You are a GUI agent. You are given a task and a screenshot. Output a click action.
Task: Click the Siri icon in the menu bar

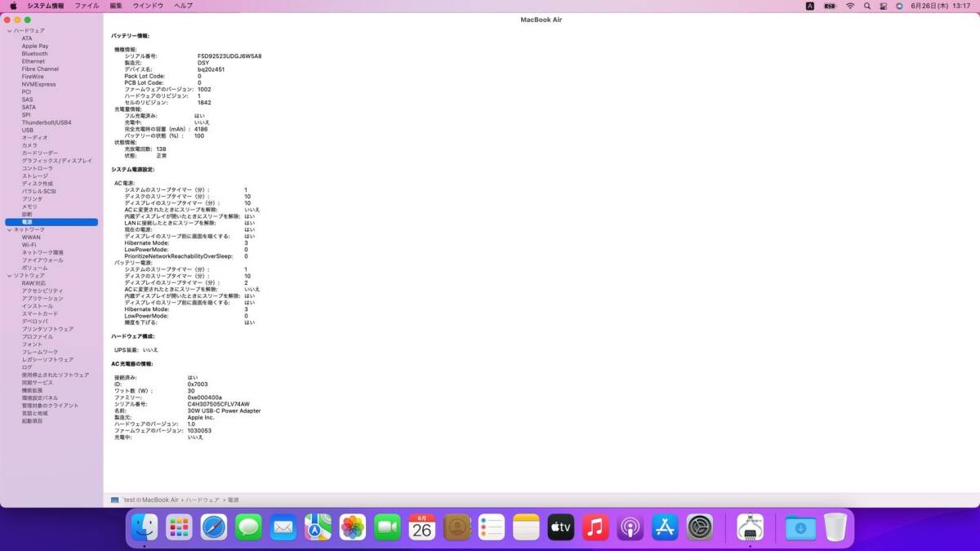tap(899, 6)
